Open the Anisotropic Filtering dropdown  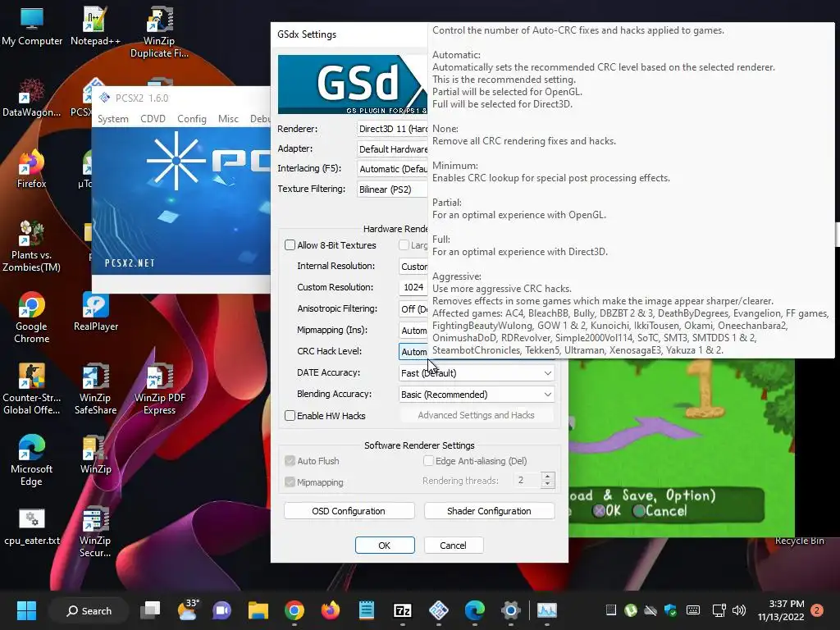413,308
